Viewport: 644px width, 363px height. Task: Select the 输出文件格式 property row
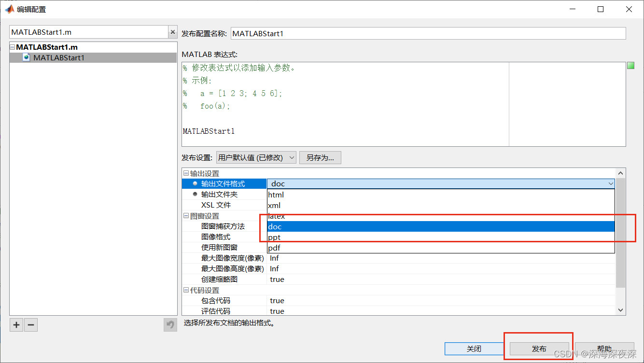[224, 183]
